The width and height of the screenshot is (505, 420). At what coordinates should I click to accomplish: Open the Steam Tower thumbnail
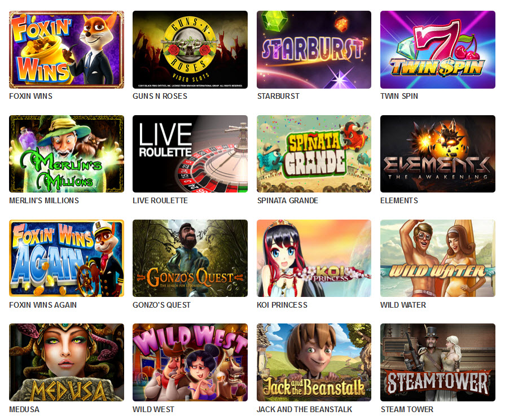438,362
